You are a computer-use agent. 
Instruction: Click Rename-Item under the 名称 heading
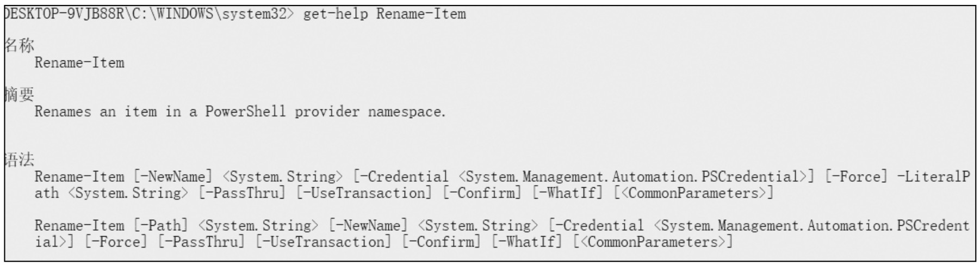(79, 63)
